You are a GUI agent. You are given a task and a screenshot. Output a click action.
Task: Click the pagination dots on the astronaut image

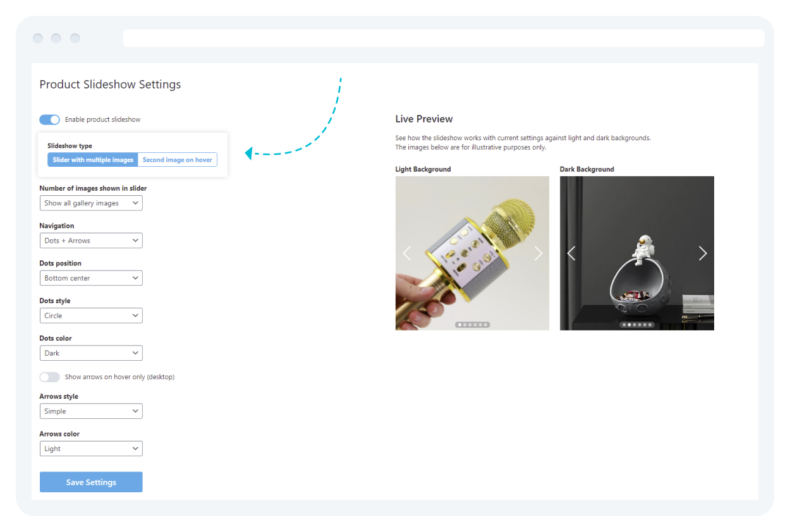coord(636,325)
